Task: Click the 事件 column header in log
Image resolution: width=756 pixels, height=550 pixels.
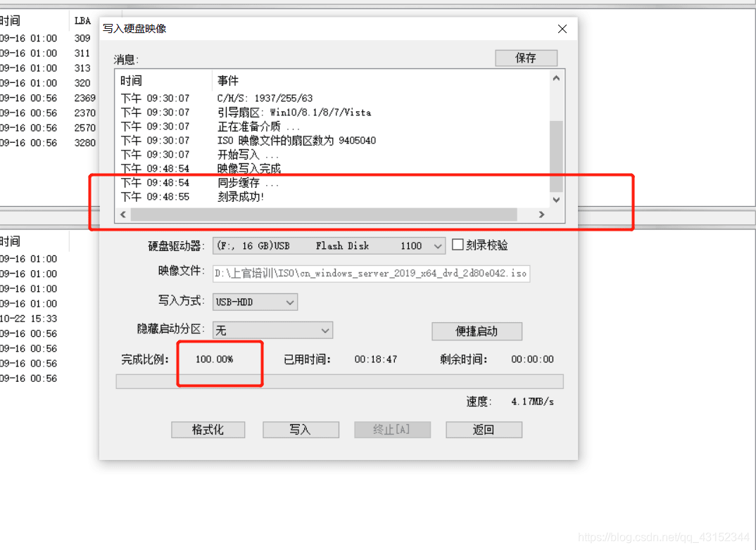Action: (381, 80)
